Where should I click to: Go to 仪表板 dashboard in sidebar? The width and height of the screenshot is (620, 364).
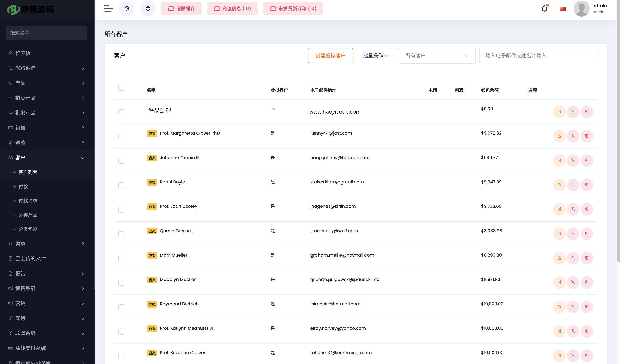pyautogui.click(x=23, y=53)
